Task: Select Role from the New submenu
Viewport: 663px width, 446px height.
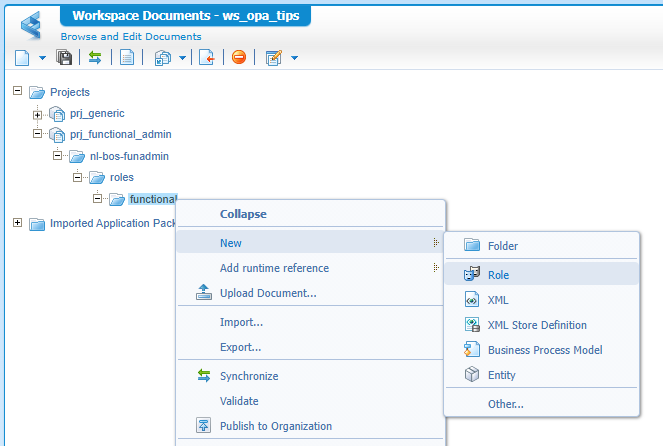Action: [x=499, y=273]
